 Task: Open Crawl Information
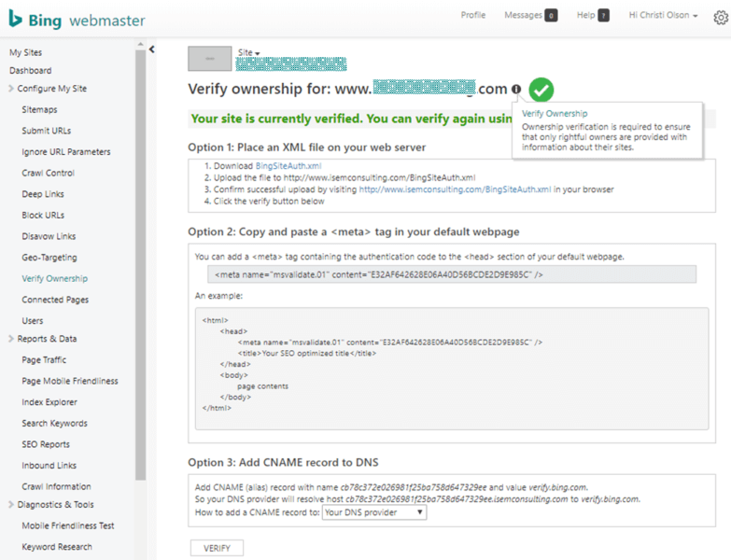56,486
